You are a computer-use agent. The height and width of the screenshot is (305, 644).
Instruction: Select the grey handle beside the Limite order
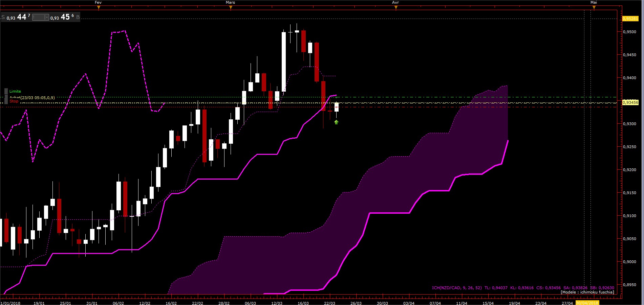[6, 91]
